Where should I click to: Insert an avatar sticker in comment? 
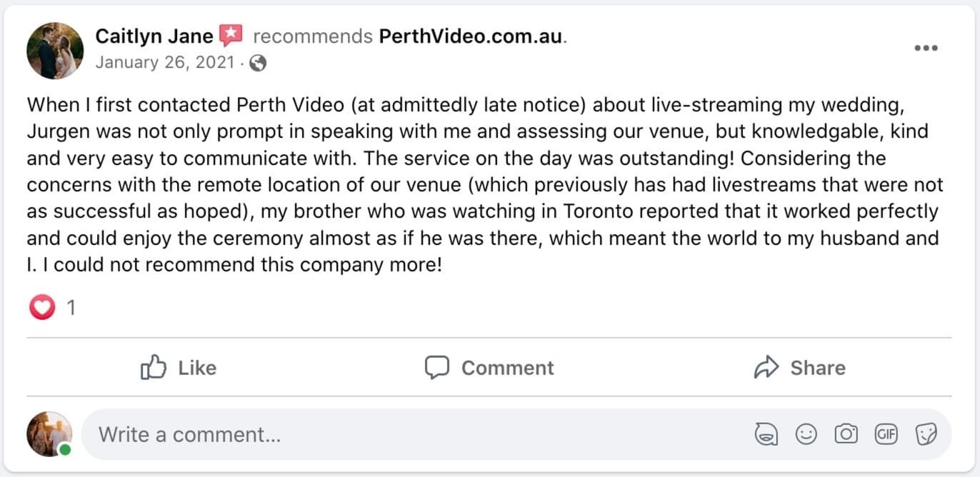tap(765, 434)
